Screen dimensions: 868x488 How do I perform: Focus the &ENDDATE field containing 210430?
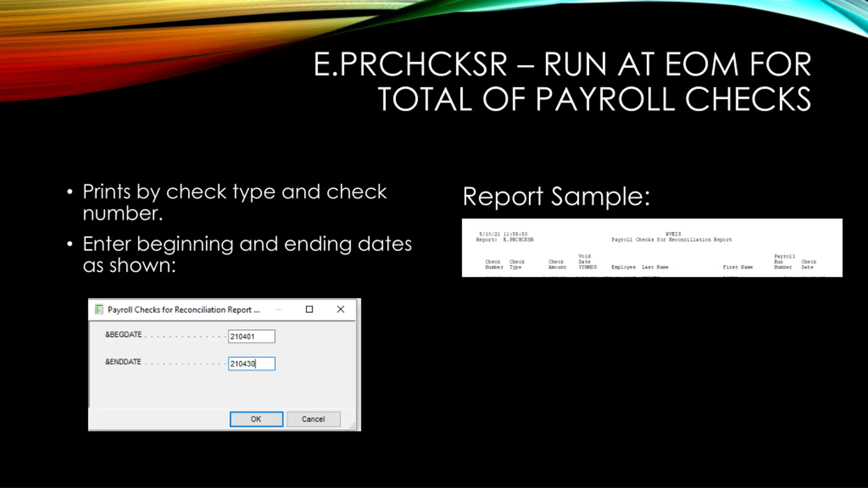coord(251,364)
